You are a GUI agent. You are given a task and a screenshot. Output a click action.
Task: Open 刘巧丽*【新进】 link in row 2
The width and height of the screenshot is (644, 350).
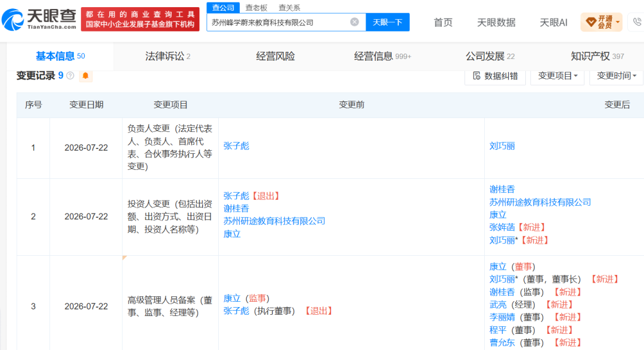click(502, 240)
